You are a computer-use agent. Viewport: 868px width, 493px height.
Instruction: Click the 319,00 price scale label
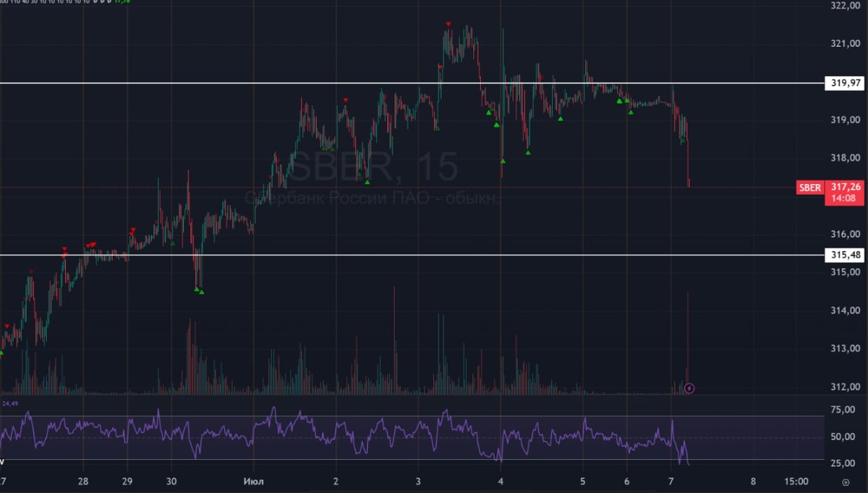[x=845, y=120]
